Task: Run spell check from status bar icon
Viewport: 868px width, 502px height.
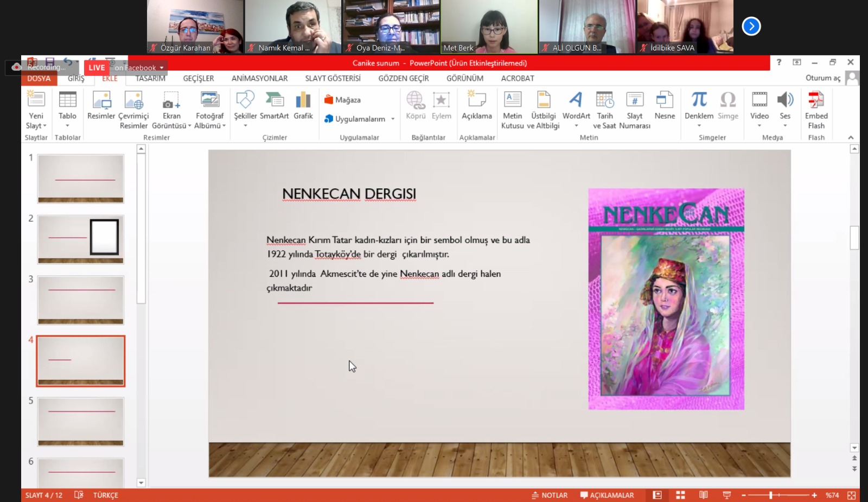Action: (79, 495)
